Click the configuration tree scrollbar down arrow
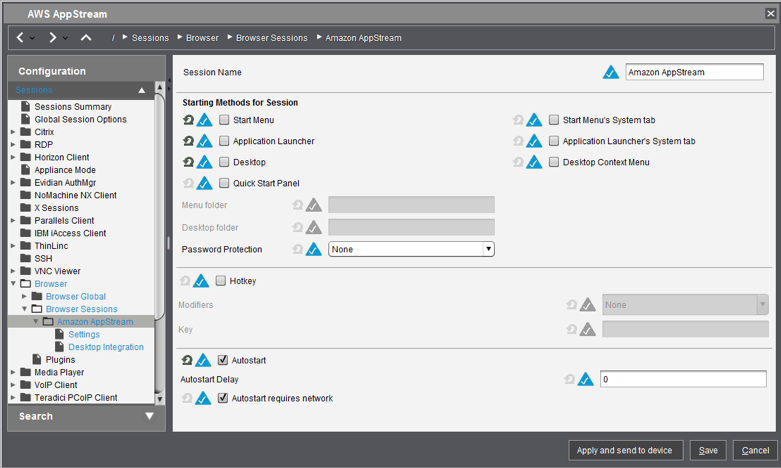Screen dimensions: 781x468 tap(159, 399)
